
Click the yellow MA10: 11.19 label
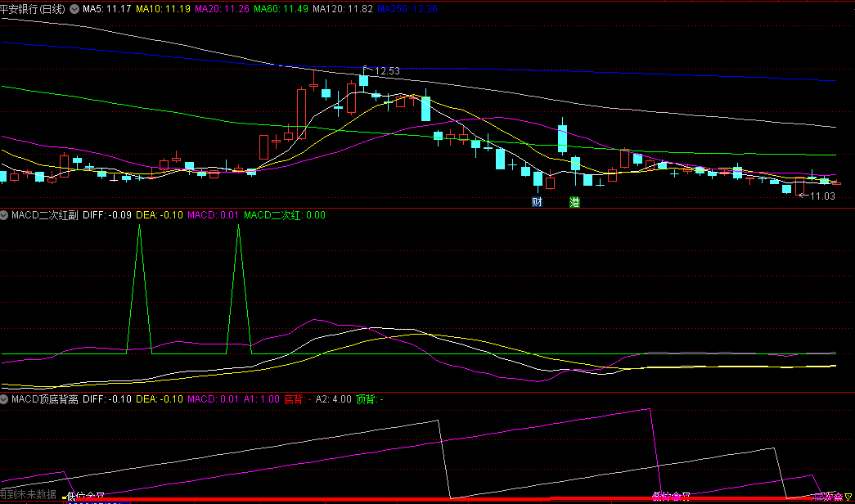point(163,9)
